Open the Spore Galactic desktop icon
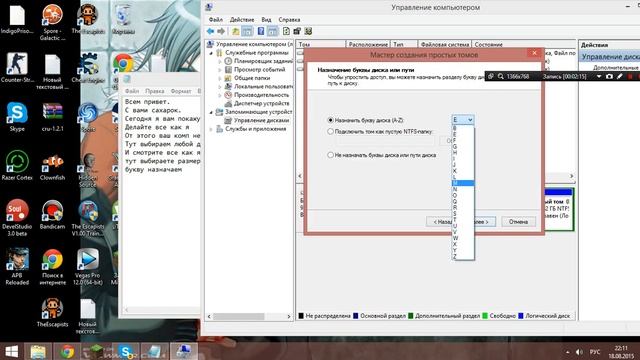The image size is (640, 360). click(x=52, y=22)
